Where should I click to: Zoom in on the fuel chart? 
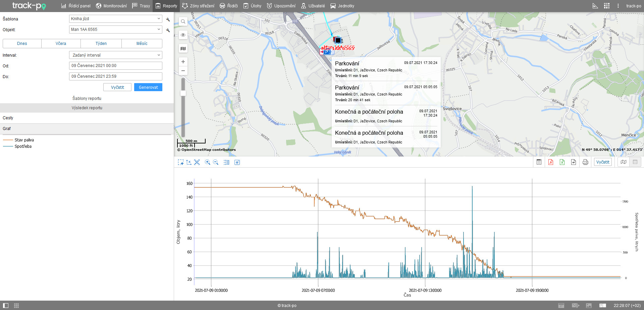click(208, 162)
